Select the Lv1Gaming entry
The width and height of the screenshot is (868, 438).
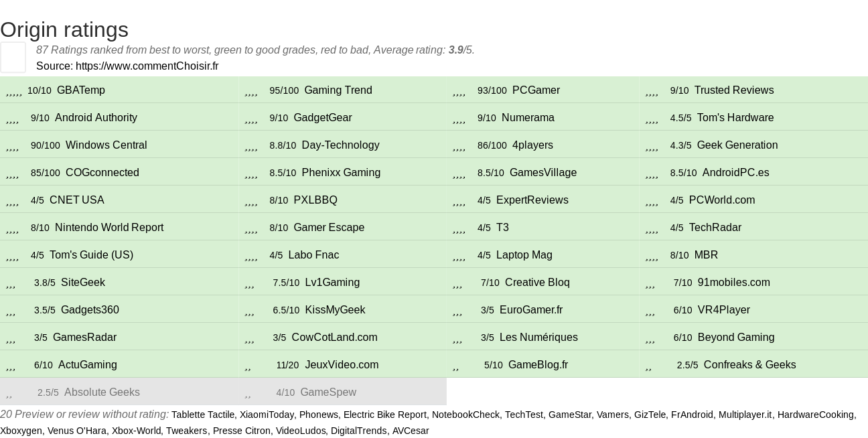[x=332, y=283]
